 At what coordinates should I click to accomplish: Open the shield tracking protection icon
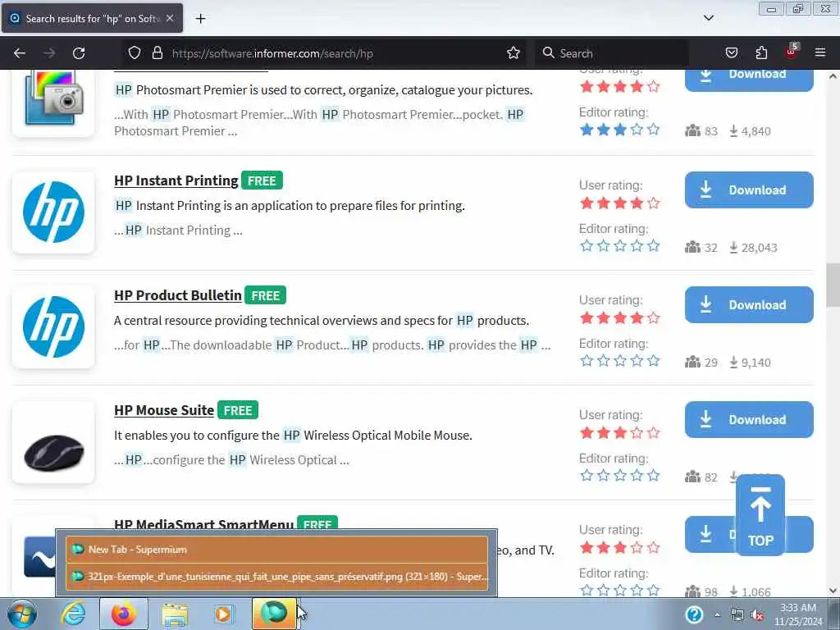point(135,52)
